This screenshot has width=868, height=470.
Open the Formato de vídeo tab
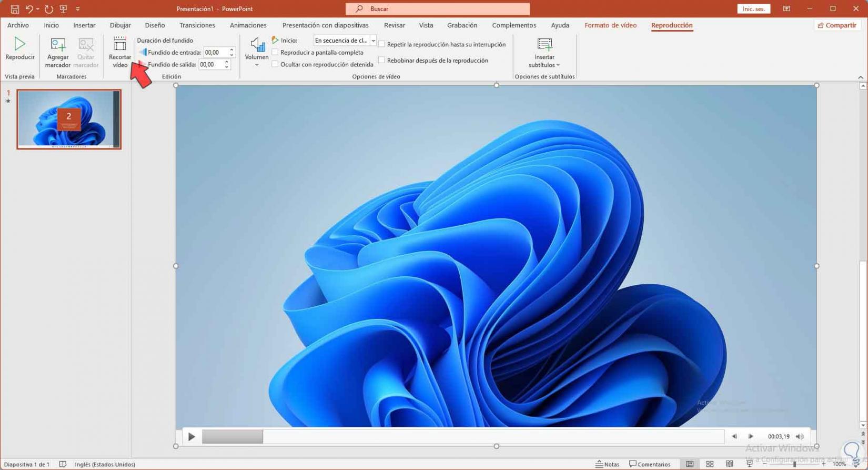click(610, 25)
